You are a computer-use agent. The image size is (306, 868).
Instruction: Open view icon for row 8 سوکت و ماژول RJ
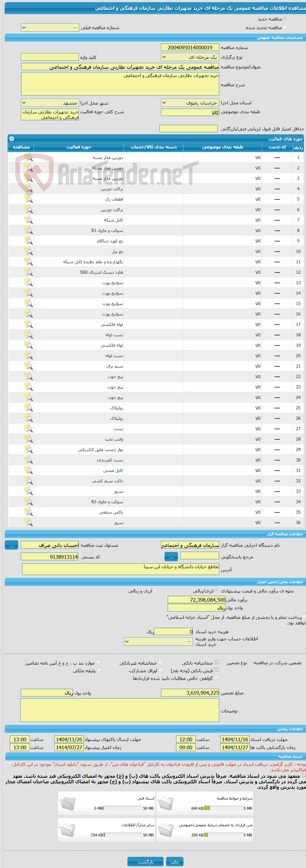tap(28, 230)
